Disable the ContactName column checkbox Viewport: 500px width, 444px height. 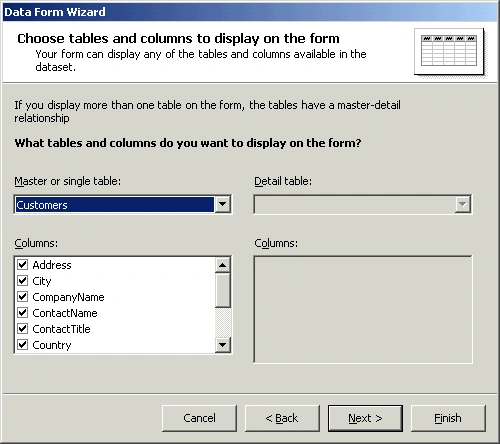(23, 313)
